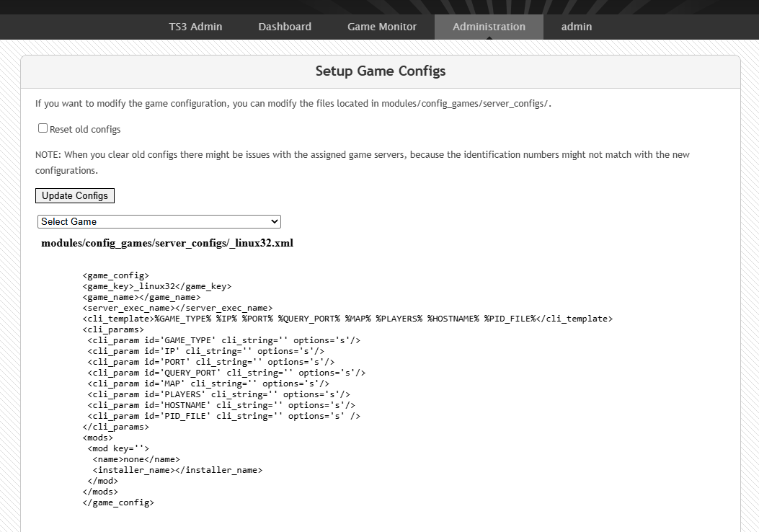The image size is (759, 532).
Task: Click the <installer_name></installer_name> line
Action: point(177,470)
